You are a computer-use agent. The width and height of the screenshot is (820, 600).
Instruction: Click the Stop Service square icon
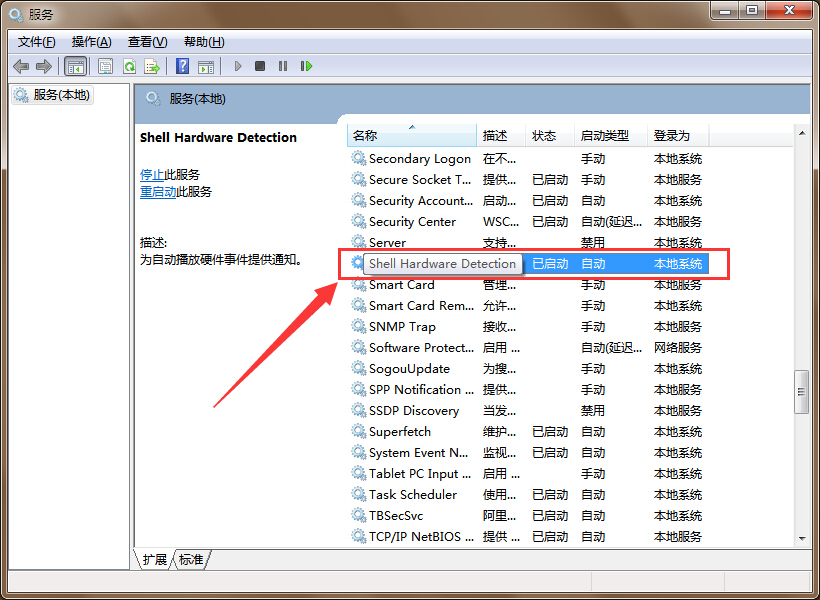tap(260, 66)
